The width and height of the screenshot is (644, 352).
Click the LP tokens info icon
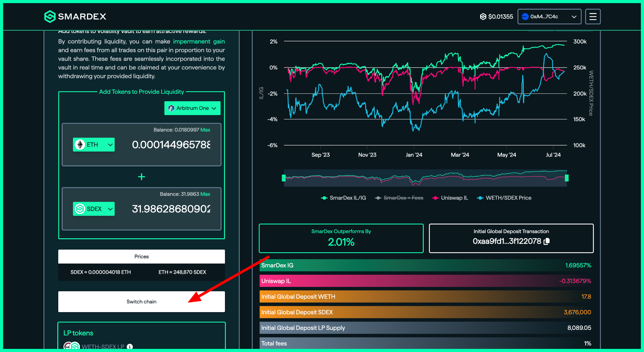click(x=130, y=346)
